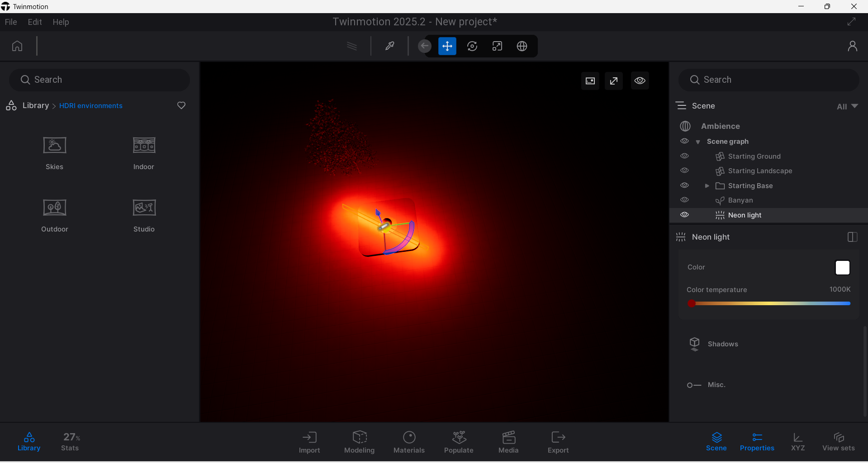Switch to the XYZ tab

[x=797, y=442]
